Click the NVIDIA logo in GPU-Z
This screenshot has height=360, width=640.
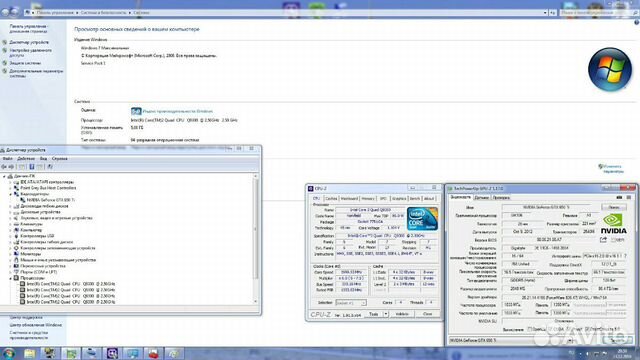pyautogui.click(x=613, y=223)
